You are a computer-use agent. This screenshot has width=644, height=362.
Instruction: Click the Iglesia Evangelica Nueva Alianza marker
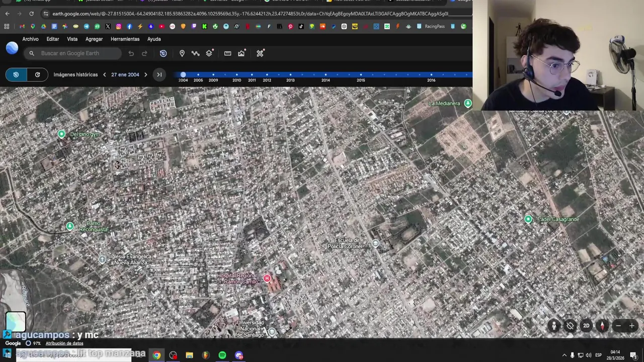(102, 259)
